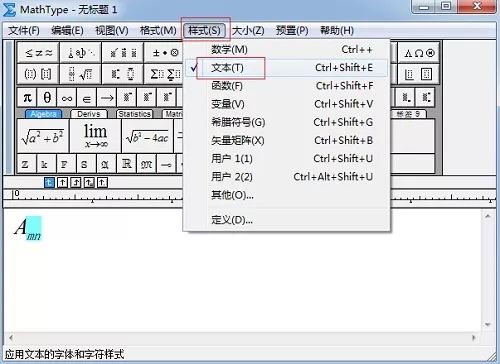This screenshot has height=364, width=500.
Task: Insert the double-struck R symbol
Action: (126, 164)
